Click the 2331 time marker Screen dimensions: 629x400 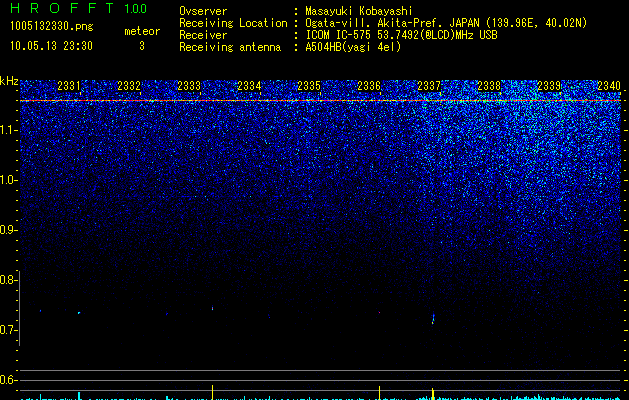pos(69,86)
